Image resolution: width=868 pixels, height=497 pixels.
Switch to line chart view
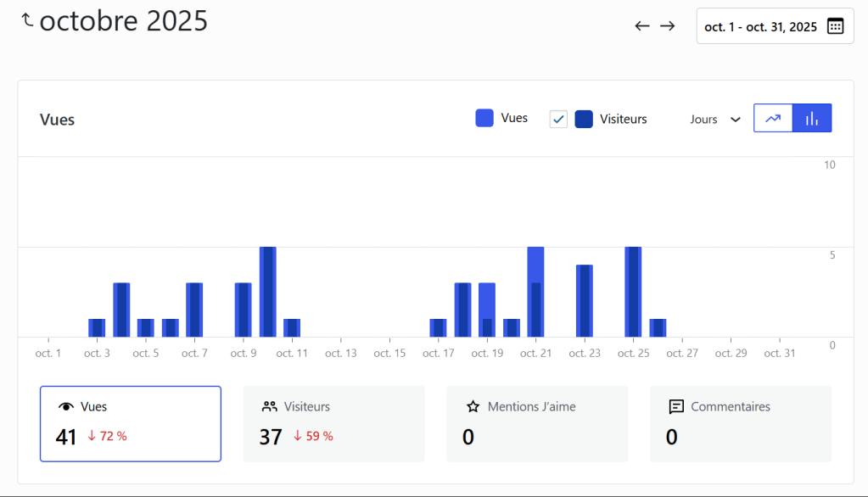tap(773, 119)
